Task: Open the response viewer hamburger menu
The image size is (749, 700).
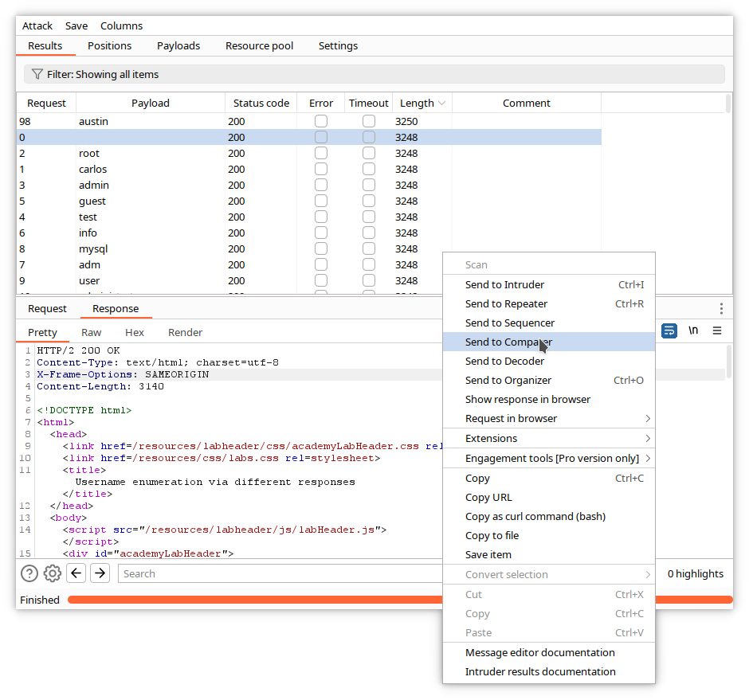Action: pos(717,330)
